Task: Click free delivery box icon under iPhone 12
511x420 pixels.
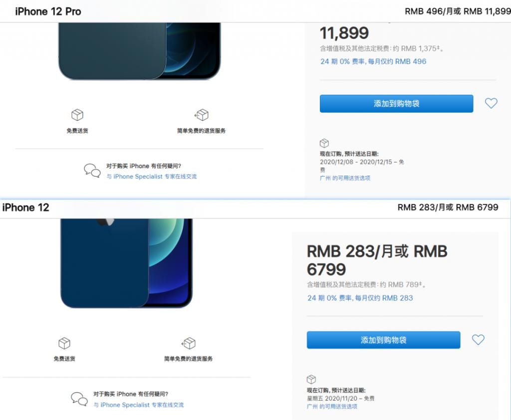Action: 64,343
